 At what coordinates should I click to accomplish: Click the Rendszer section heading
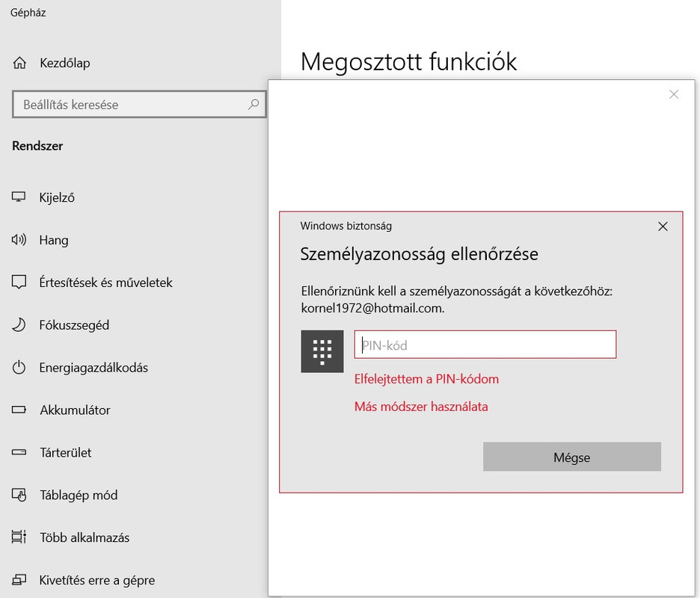tap(37, 146)
